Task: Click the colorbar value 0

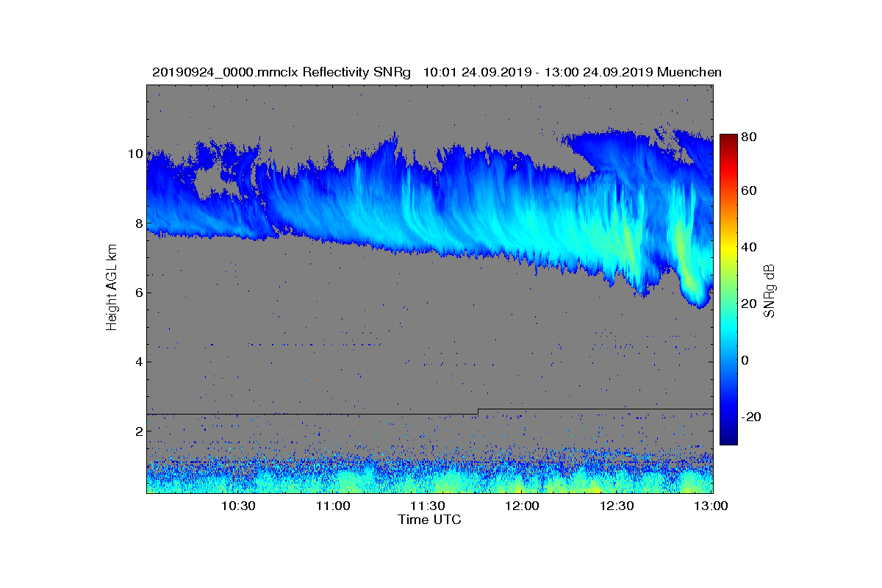Action: (746, 360)
